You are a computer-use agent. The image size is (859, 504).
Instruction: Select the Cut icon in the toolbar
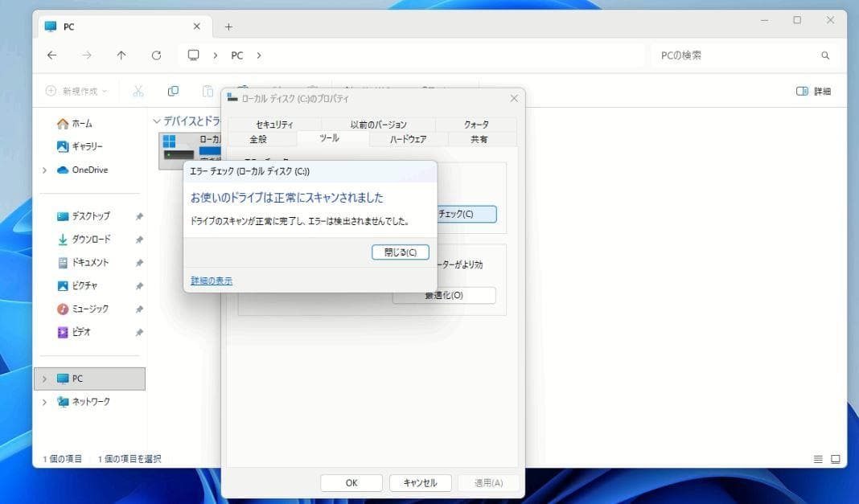coord(138,90)
